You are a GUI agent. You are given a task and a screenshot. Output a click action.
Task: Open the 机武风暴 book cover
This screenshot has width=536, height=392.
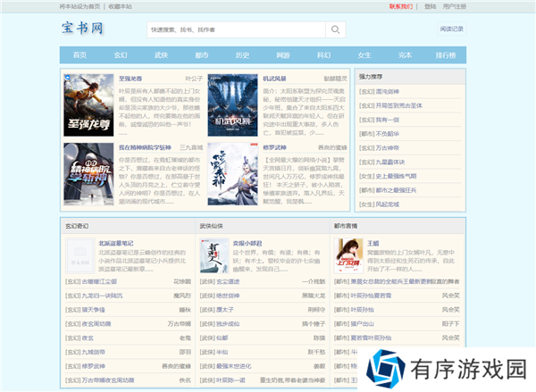233,105
